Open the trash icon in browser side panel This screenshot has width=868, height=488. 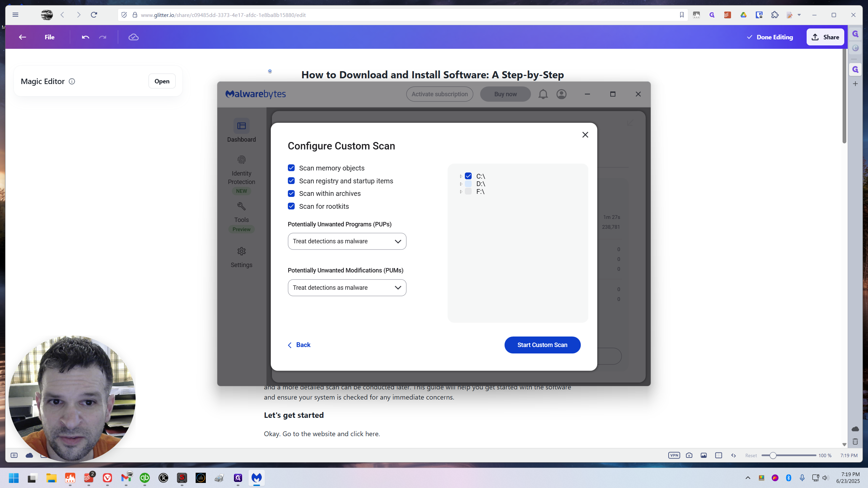855,442
